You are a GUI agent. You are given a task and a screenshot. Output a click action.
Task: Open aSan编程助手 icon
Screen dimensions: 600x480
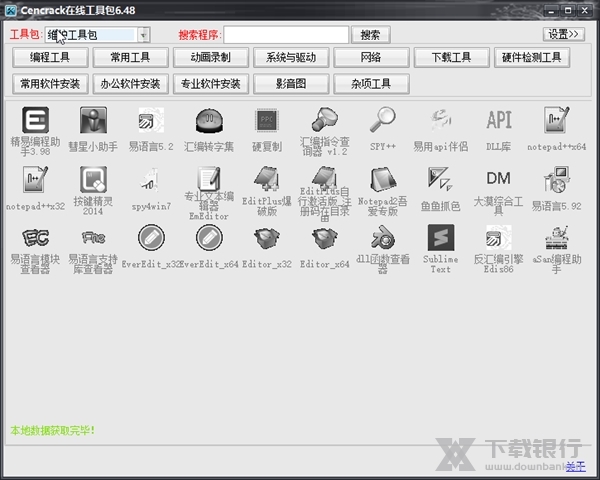556,238
